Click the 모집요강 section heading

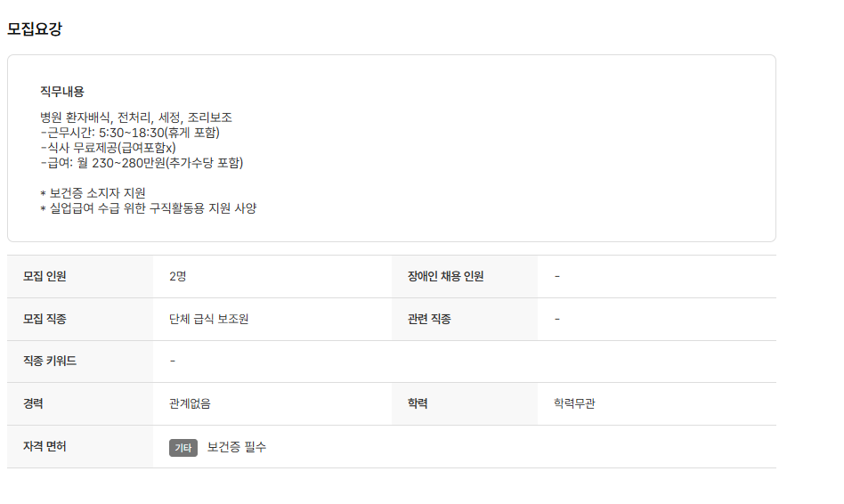(35, 28)
